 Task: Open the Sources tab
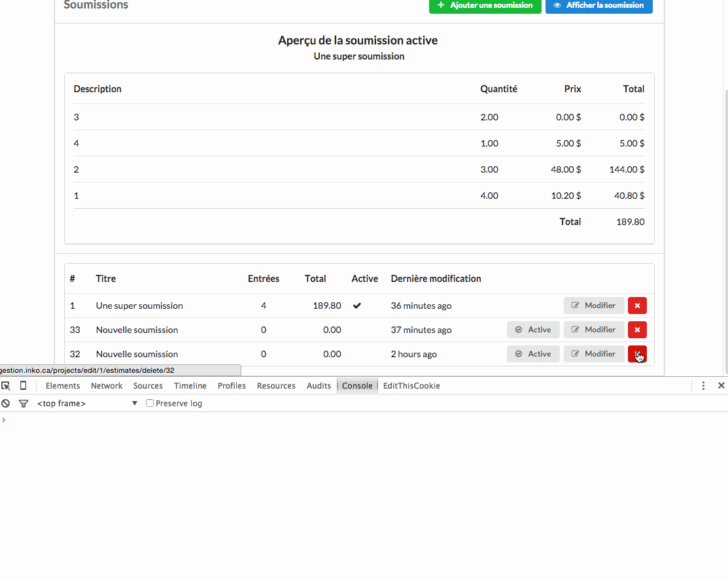coord(148,386)
